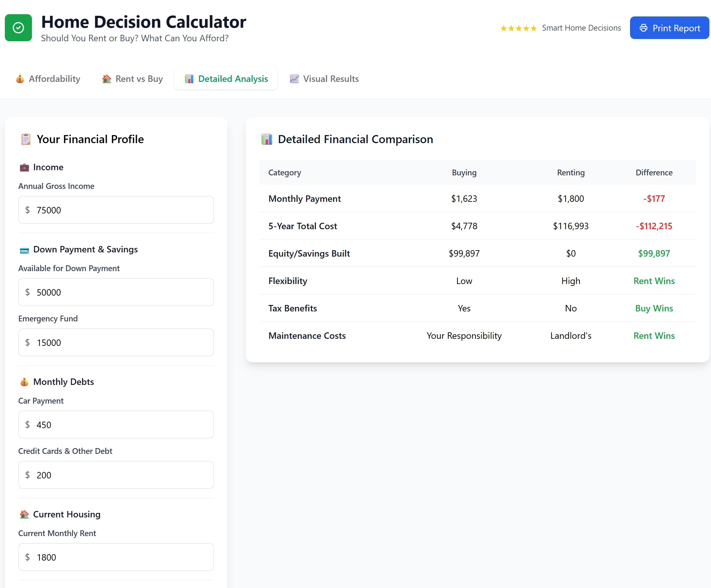711x588 pixels.
Task: Click the bar chart icon on Detailed Analysis tab
Action: 189,78
